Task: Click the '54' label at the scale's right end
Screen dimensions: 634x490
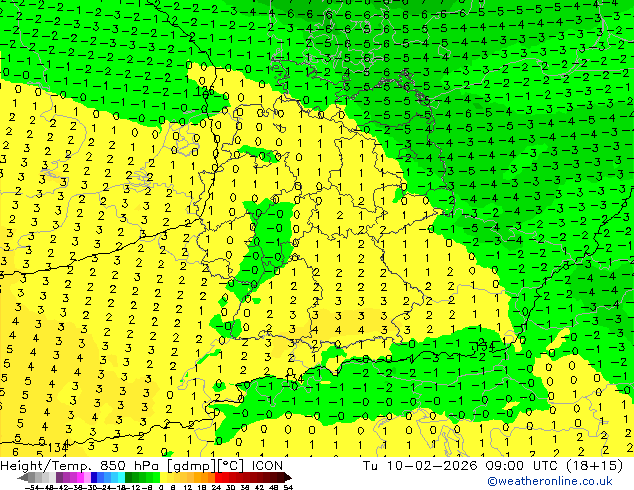Action: pyautogui.click(x=288, y=488)
